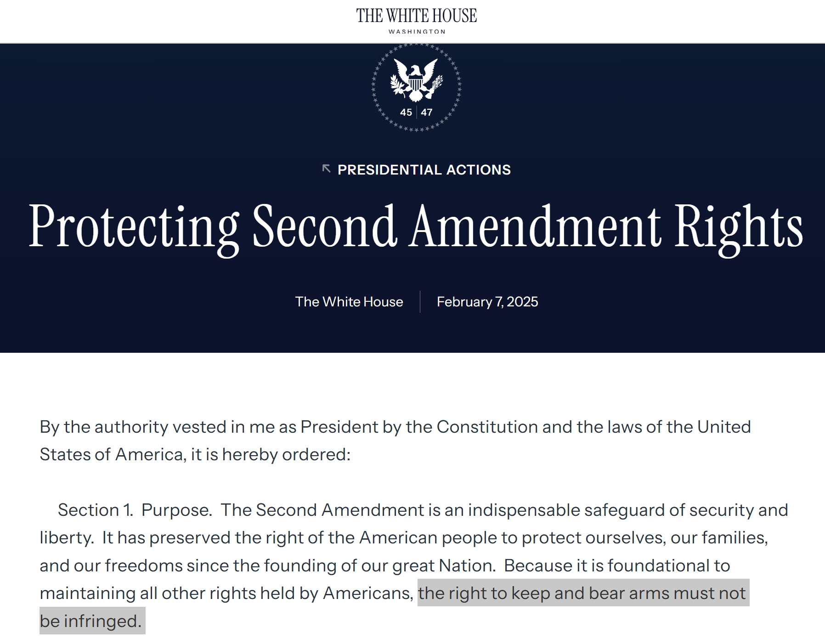Click the word "Purpose." in Section 1
This screenshot has height=644, width=825.
pyautogui.click(x=177, y=510)
